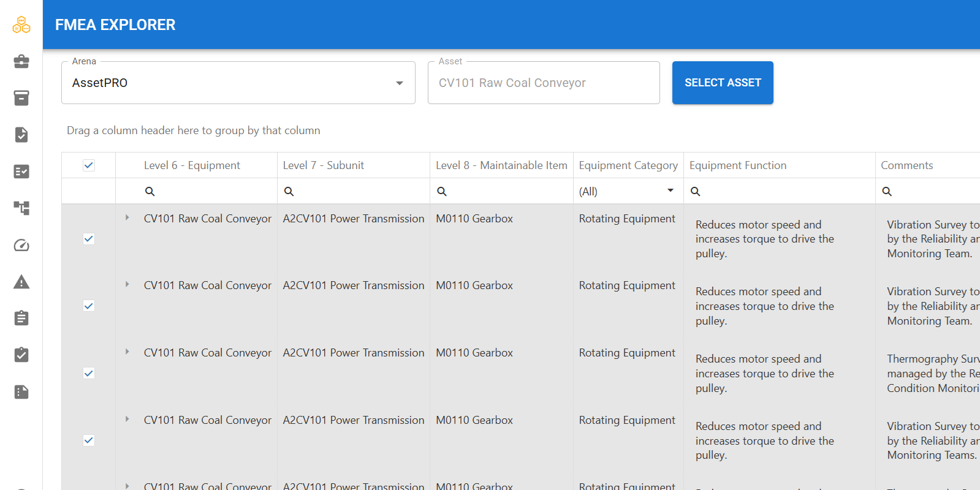
Task: Click the FMEA EXPLORER title
Action: 115,24
